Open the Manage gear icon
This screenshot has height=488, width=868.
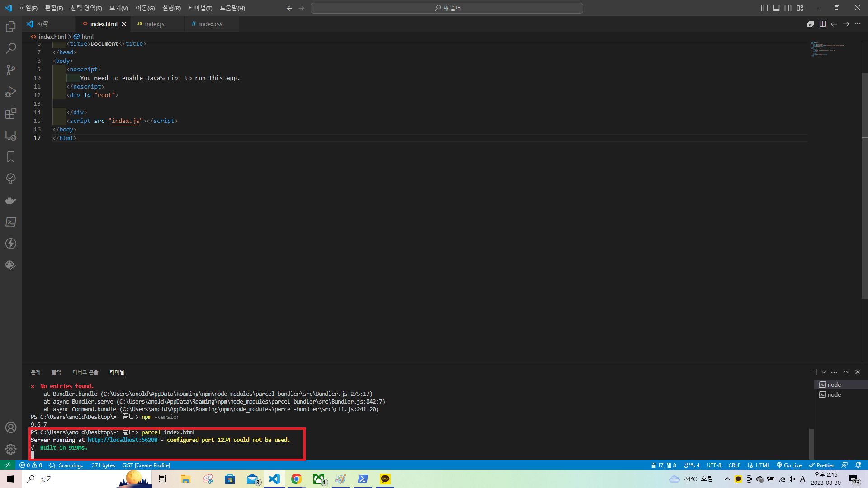pyautogui.click(x=11, y=449)
